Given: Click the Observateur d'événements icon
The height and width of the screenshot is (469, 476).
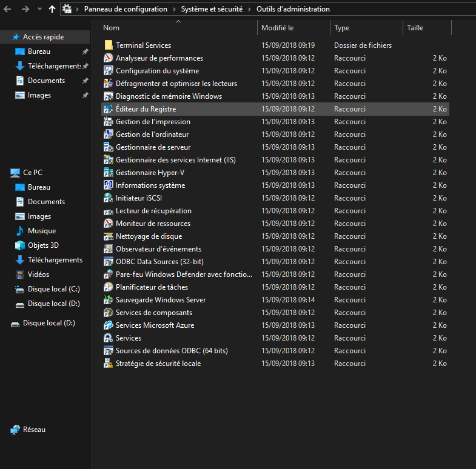Looking at the screenshot, I should [109, 249].
